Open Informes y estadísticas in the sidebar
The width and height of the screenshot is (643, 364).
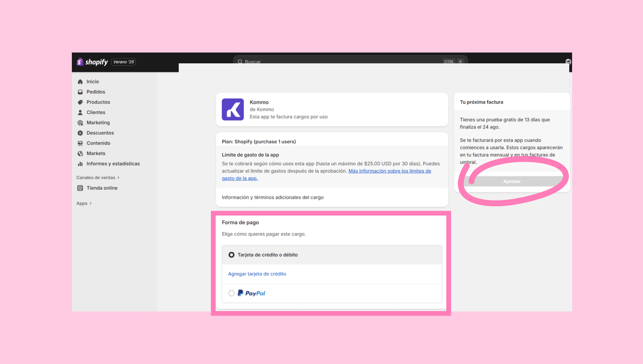click(113, 164)
